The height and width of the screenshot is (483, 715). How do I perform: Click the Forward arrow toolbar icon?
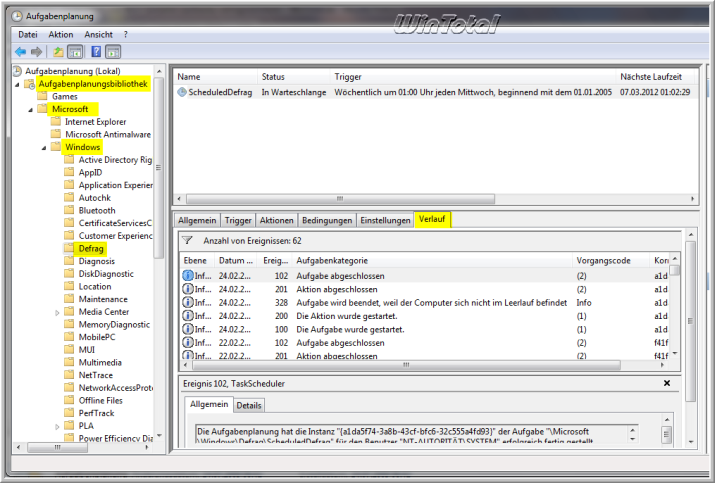pos(36,52)
